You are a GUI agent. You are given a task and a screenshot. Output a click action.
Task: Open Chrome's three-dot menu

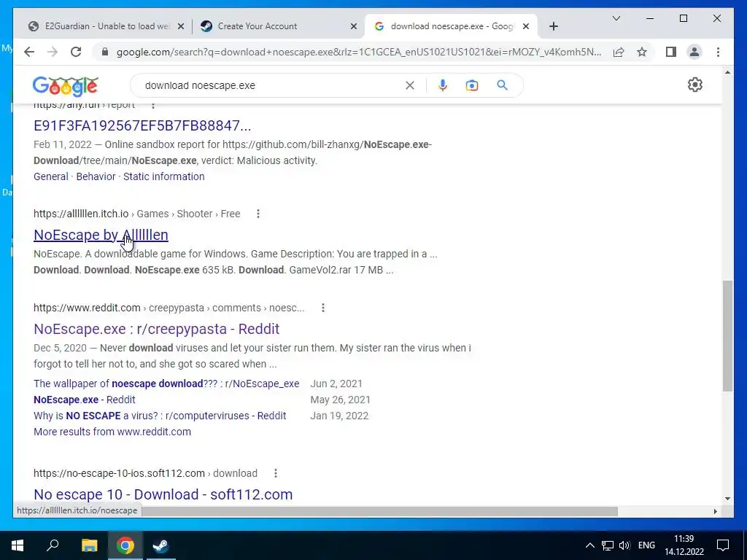[x=718, y=52]
